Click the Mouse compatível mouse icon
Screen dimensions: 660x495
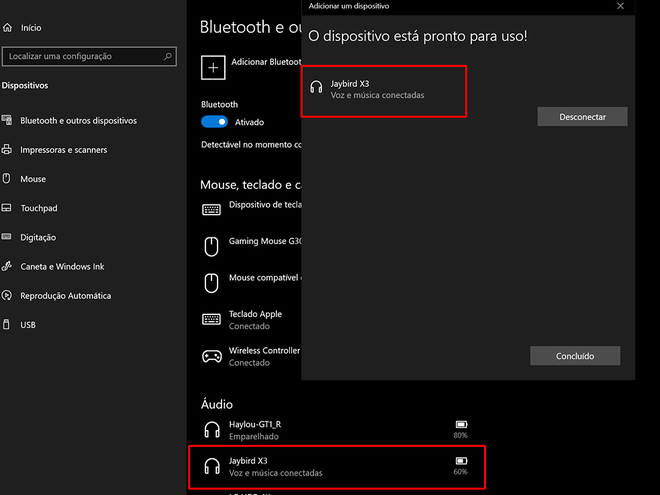pos(211,283)
